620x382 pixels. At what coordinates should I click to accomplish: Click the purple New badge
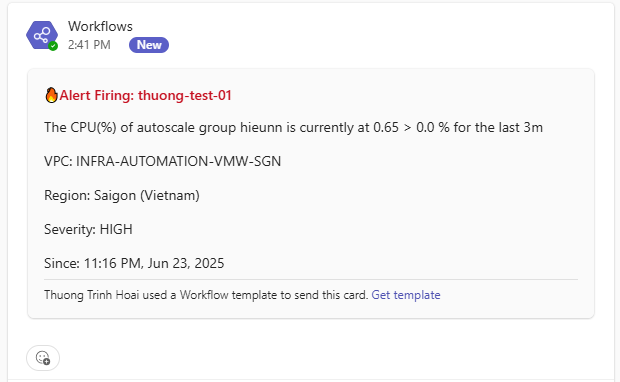click(149, 45)
